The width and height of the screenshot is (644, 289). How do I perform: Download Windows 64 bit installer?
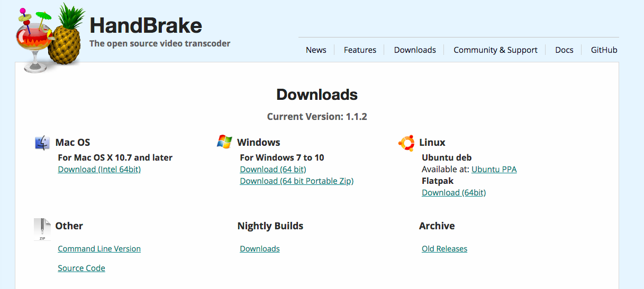[x=273, y=170]
